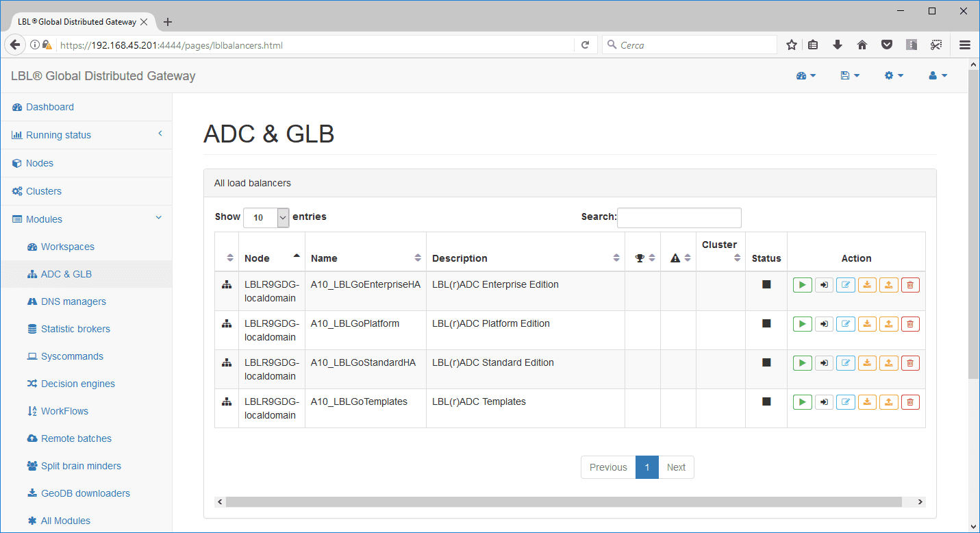980x533 pixels.
Task: Open Remote batches sidebar item
Action: pos(86,438)
